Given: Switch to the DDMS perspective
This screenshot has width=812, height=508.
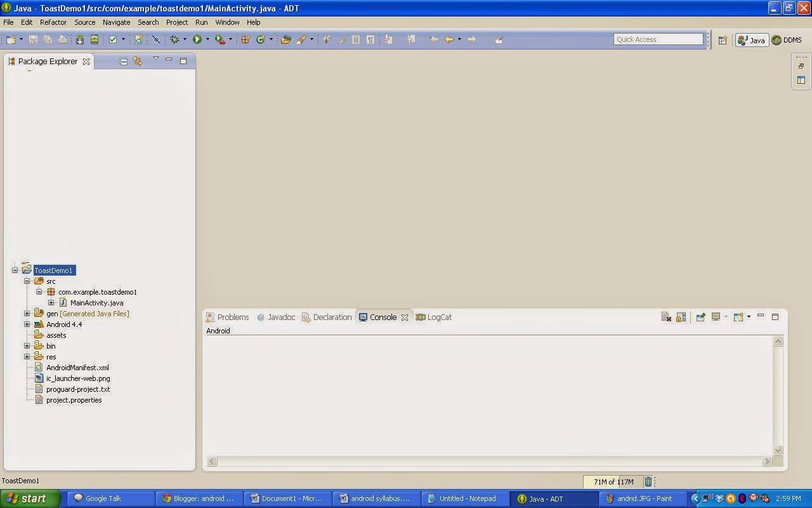Looking at the screenshot, I should 787,40.
